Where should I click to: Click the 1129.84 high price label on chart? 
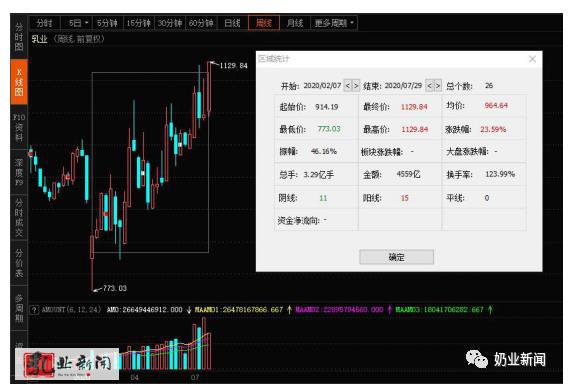tap(233, 66)
